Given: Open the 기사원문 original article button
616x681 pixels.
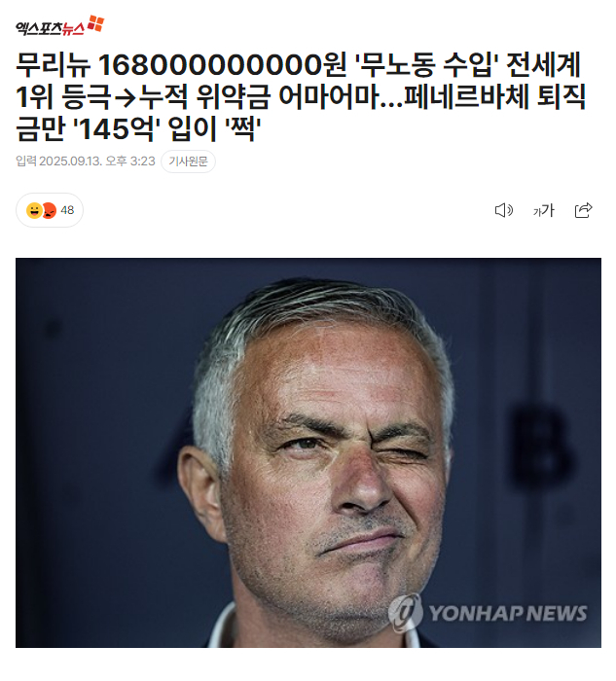Looking at the screenshot, I should pyautogui.click(x=188, y=161).
